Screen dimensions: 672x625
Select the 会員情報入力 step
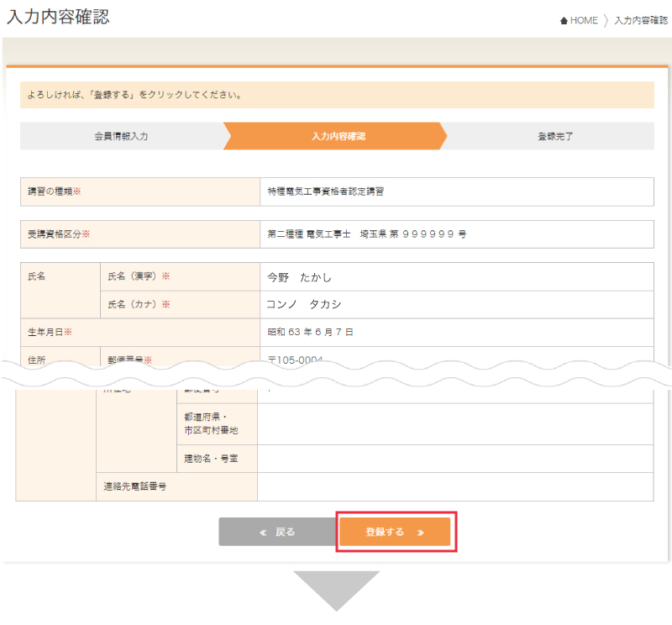pyautogui.click(x=121, y=136)
